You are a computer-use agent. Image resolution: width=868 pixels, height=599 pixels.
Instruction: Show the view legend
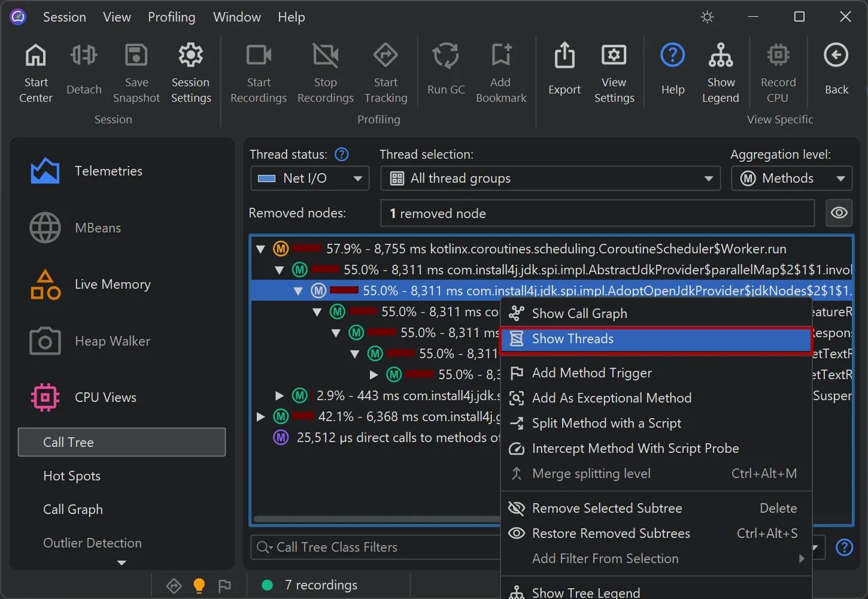720,71
